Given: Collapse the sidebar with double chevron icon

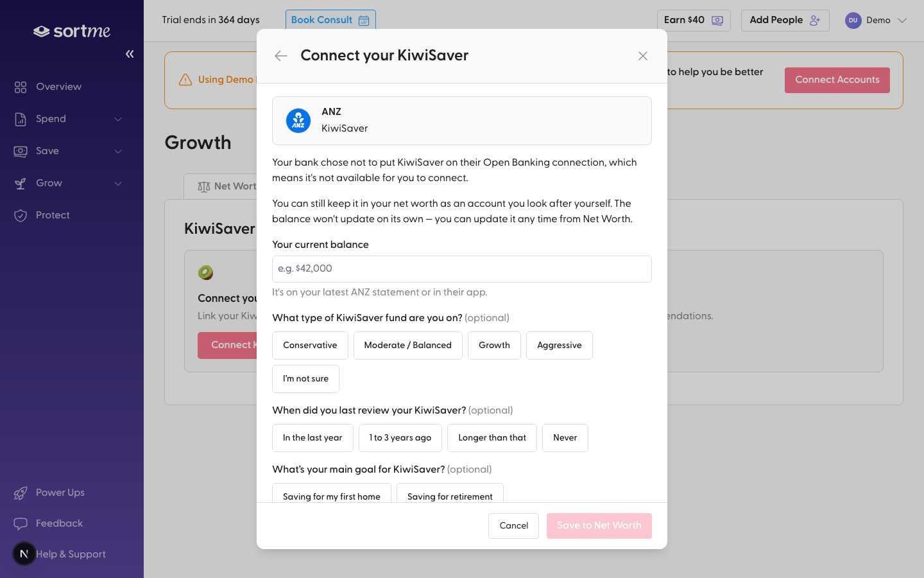Looking at the screenshot, I should [x=130, y=54].
